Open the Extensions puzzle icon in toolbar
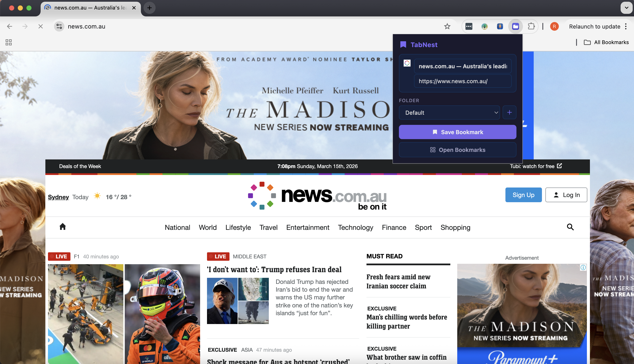 click(531, 26)
